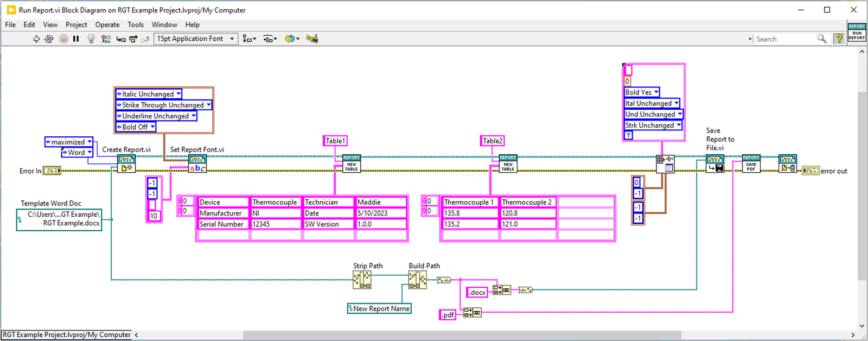
Task: Open the Operate menu
Action: click(107, 24)
